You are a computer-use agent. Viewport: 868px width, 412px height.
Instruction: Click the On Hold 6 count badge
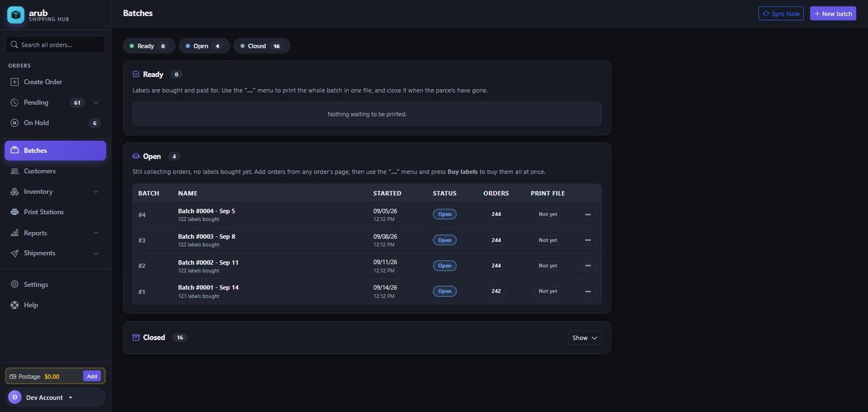pyautogui.click(x=95, y=123)
